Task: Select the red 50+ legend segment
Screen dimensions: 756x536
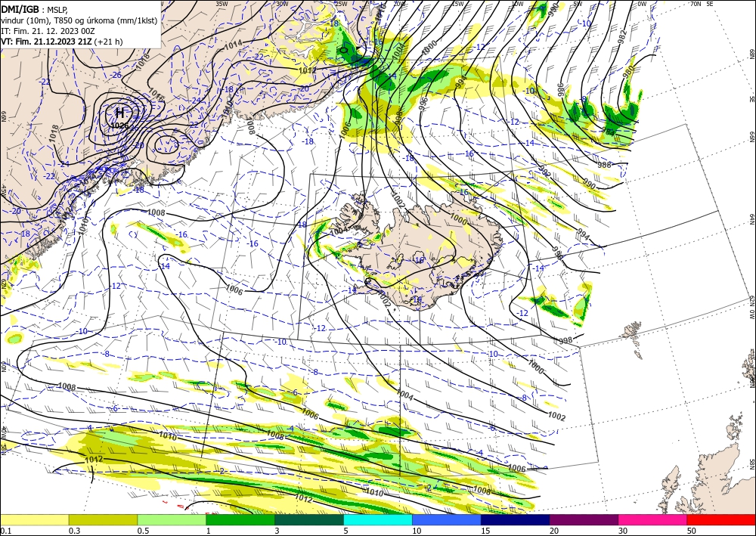Action: pos(721,519)
